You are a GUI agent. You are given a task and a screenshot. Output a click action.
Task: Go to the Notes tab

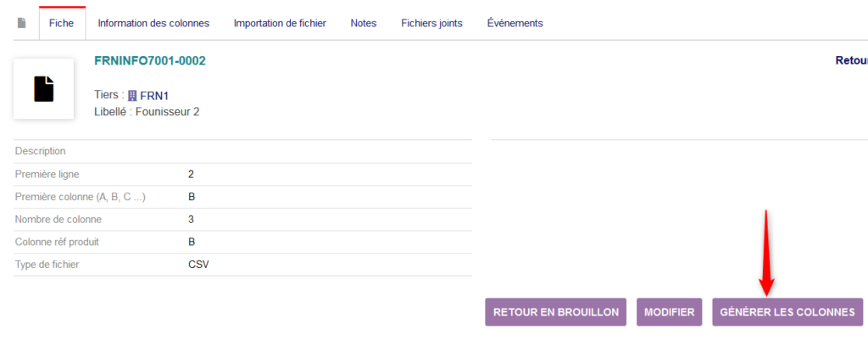tap(363, 23)
